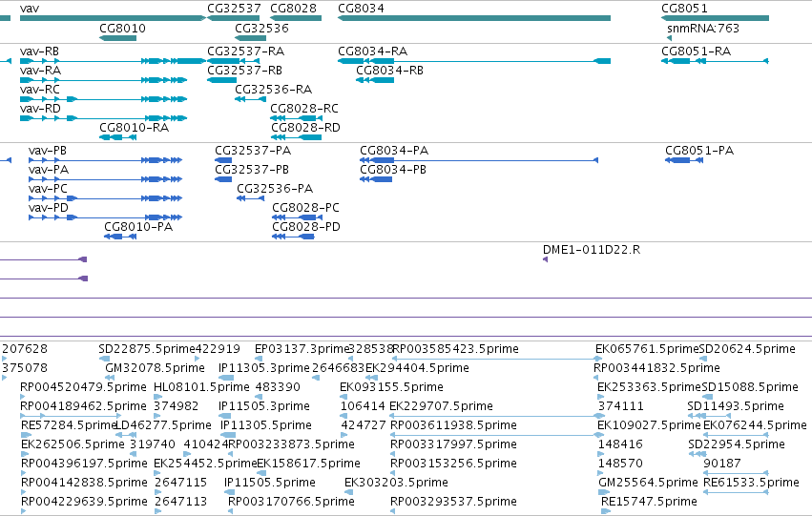812x516 pixels.
Task: Select the CG32536 gene arrow
Action: [x=251, y=38]
